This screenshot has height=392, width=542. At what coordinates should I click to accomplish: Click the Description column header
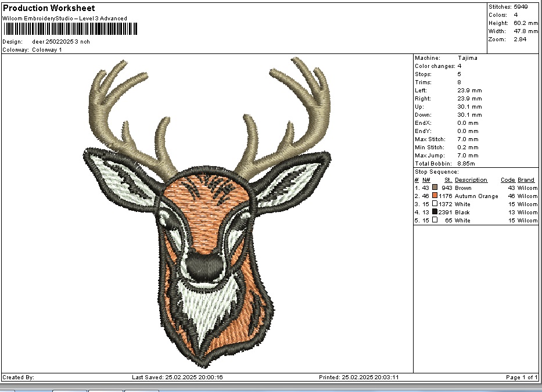(471, 180)
